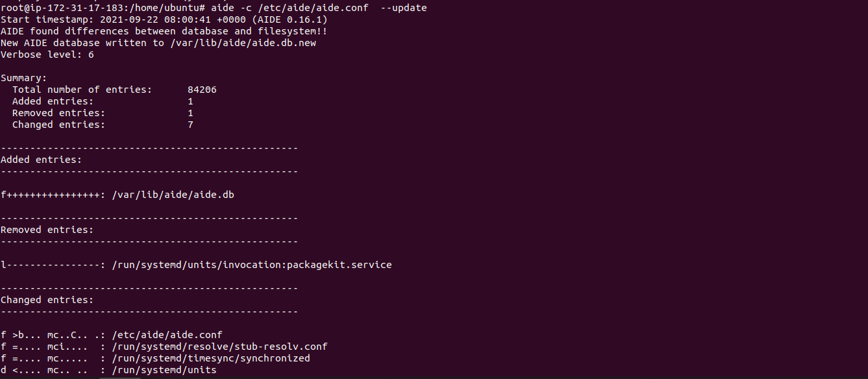Click the Removed entries: section heading
The height and width of the screenshot is (379, 868).
point(47,230)
